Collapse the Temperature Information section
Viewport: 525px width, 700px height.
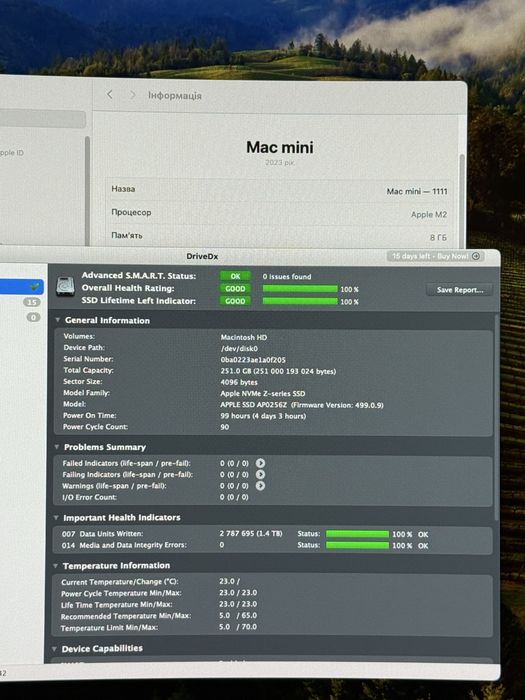tap(56, 566)
